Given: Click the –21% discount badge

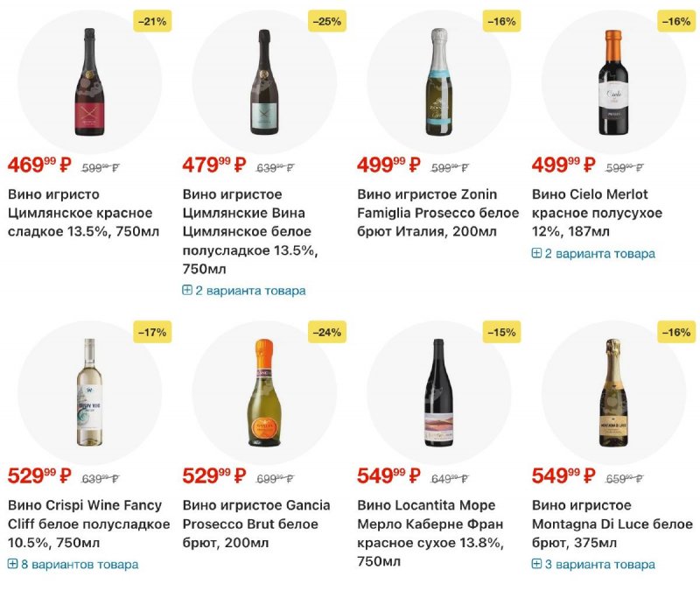Looking at the screenshot, I should (151, 21).
